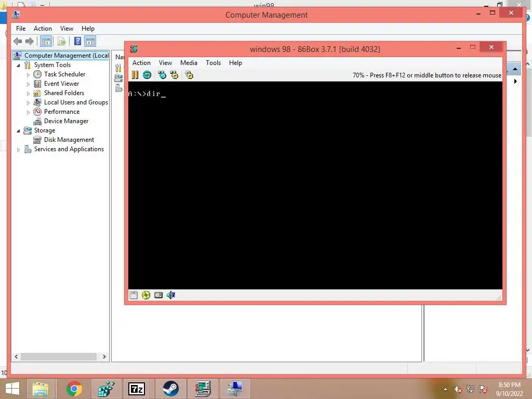Click the hard reset icon in 86Box
Viewport: 532px width, 399px height.
[x=147, y=75]
